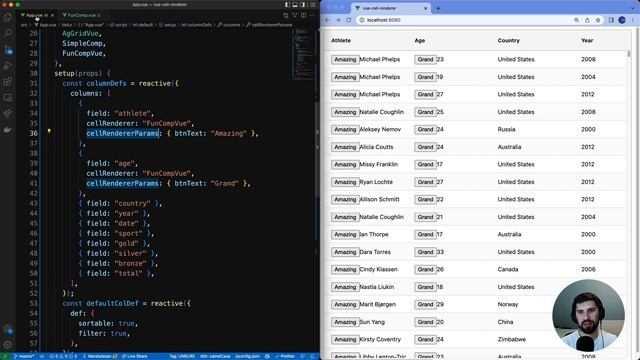The image size is (640, 360).
Task: Open the Chrome three-dot menu
Action: pyautogui.click(x=634, y=20)
